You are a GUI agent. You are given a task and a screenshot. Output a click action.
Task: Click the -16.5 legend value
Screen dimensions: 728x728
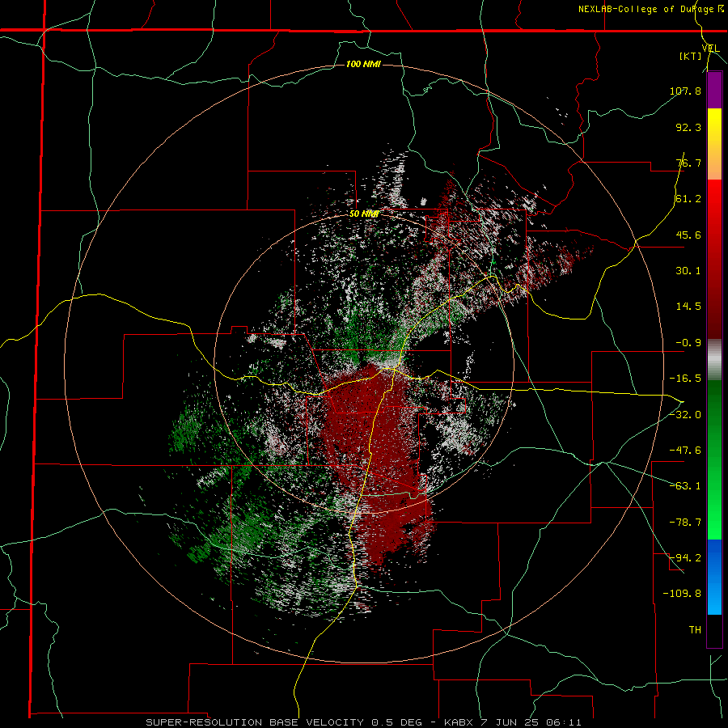(685, 379)
